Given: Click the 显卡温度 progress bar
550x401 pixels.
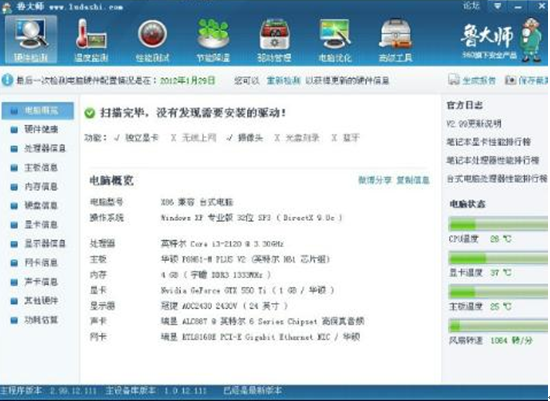Looking at the screenshot, I should pos(498,259).
